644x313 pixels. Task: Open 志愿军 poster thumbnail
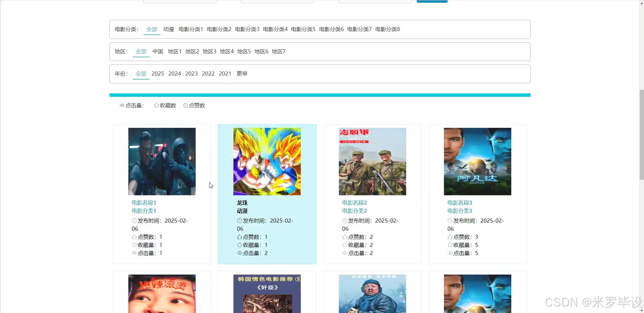pos(373,162)
